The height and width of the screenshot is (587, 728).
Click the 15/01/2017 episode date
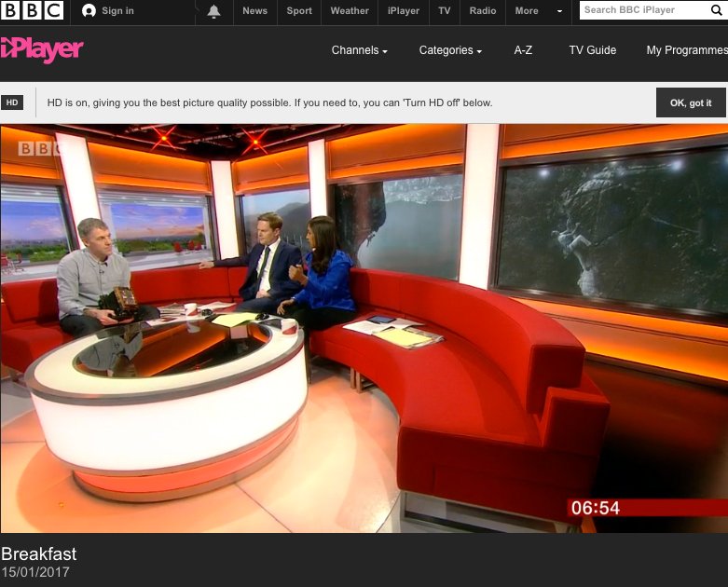tap(35, 572)
